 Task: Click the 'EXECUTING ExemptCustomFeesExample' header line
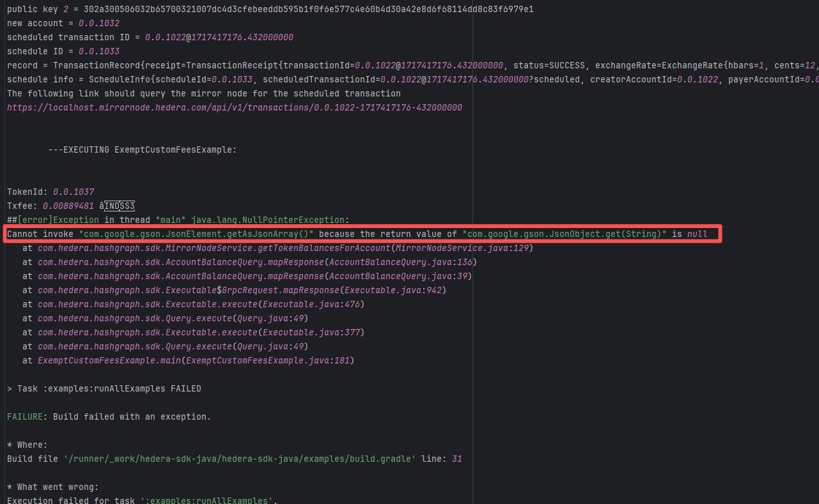point(142,149)
